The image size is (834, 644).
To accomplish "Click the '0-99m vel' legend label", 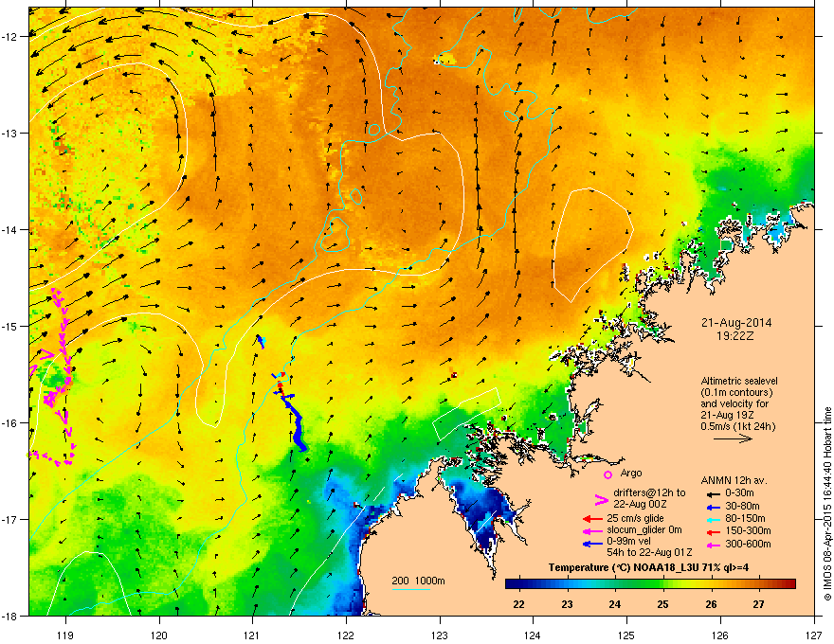I will (x=628, y=541).
